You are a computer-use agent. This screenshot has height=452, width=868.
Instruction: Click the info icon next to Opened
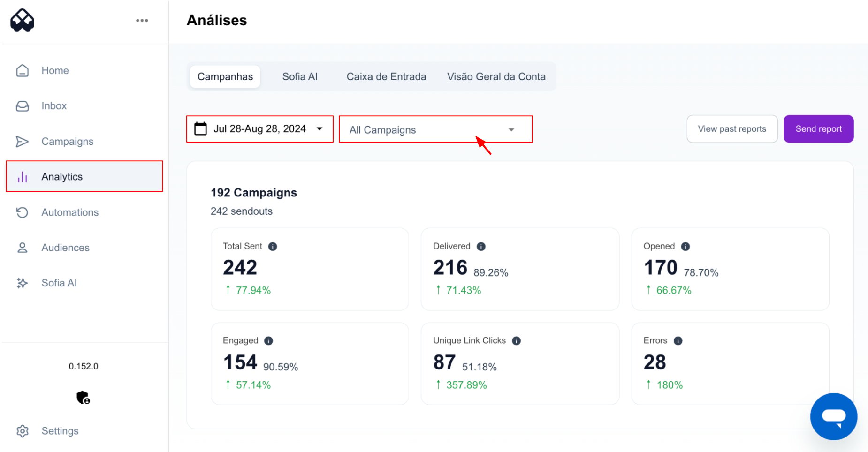click(685, 246)
